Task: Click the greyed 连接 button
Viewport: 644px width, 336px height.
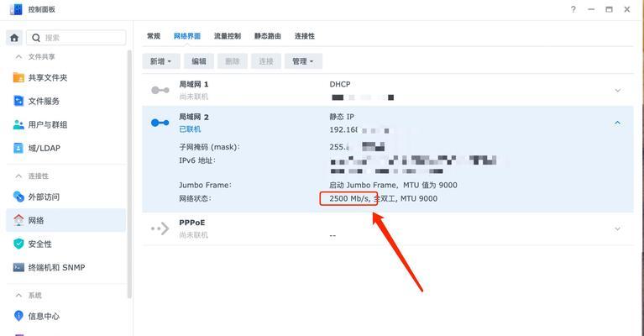Action: (x=266, y=61)
